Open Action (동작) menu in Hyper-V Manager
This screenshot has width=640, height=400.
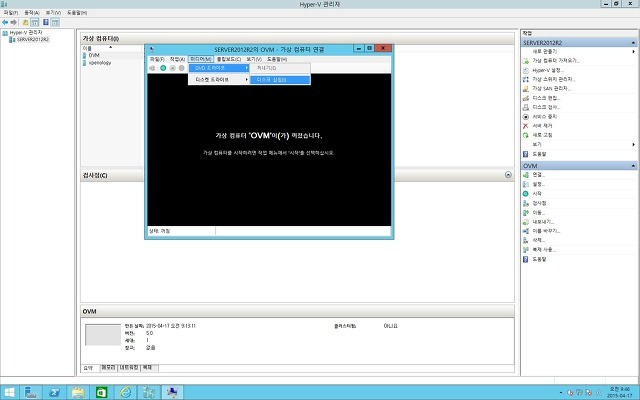32,13
